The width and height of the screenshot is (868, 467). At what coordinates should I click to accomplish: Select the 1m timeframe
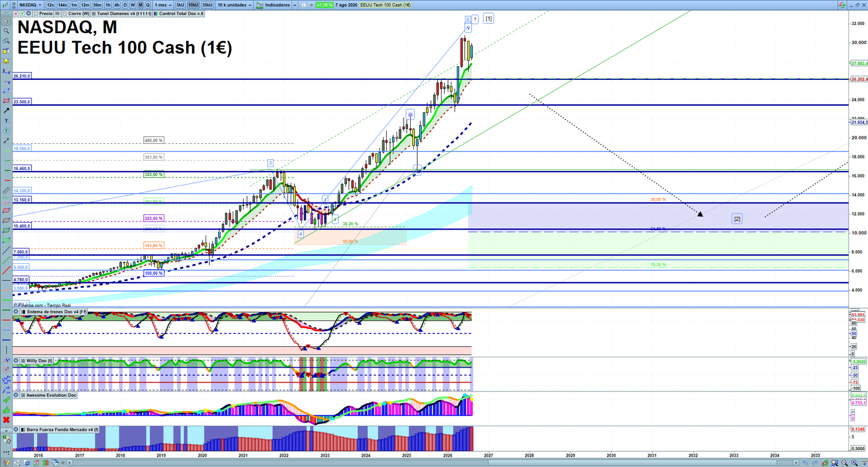[x=74, y=5]
